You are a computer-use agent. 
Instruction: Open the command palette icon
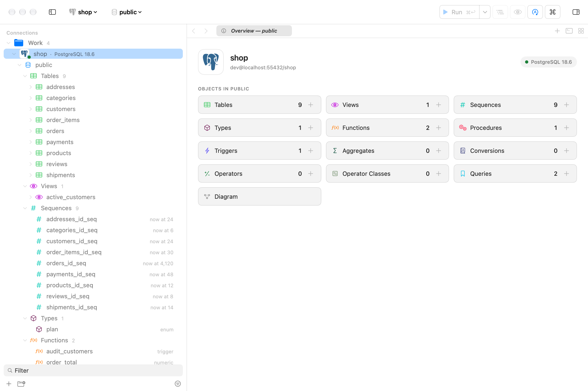pos(552,12)
